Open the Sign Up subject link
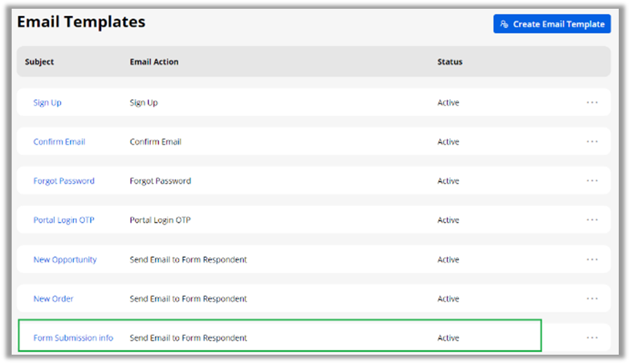 [x=47, y=103]
